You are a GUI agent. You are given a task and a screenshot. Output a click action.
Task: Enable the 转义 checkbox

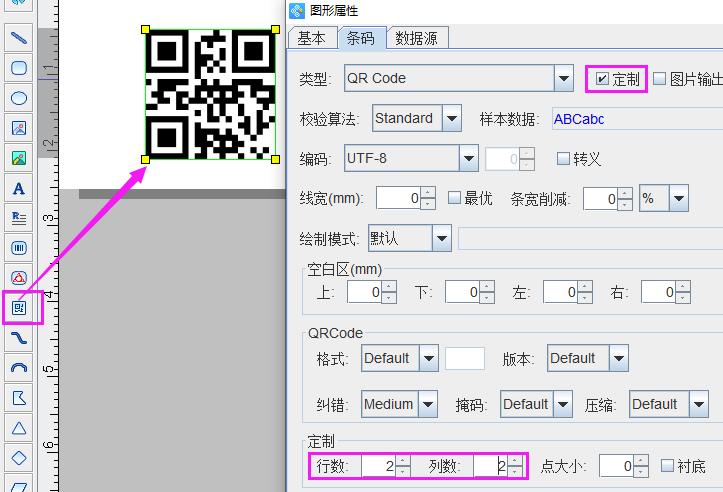[x=563, y=159]
